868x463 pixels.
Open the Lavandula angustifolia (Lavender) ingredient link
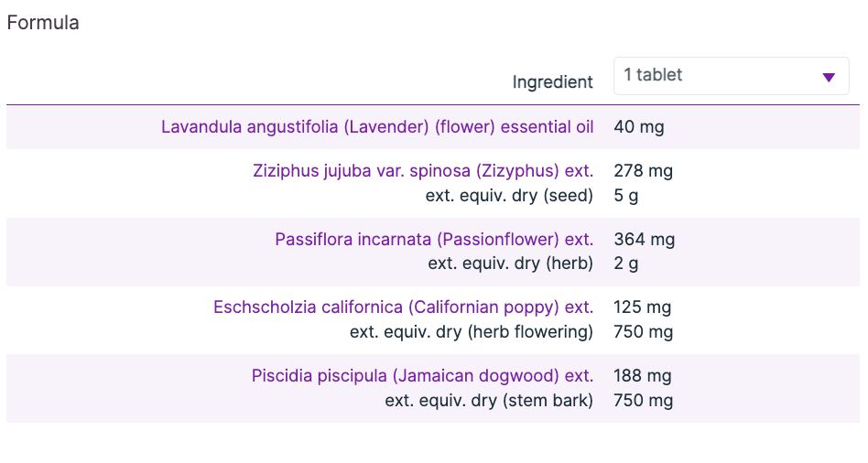click(377, 127)
